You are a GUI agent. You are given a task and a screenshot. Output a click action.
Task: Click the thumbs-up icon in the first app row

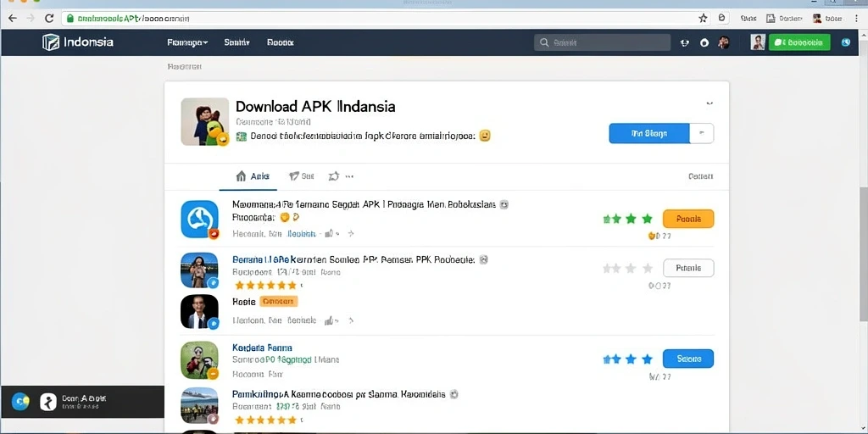(330, 234)
